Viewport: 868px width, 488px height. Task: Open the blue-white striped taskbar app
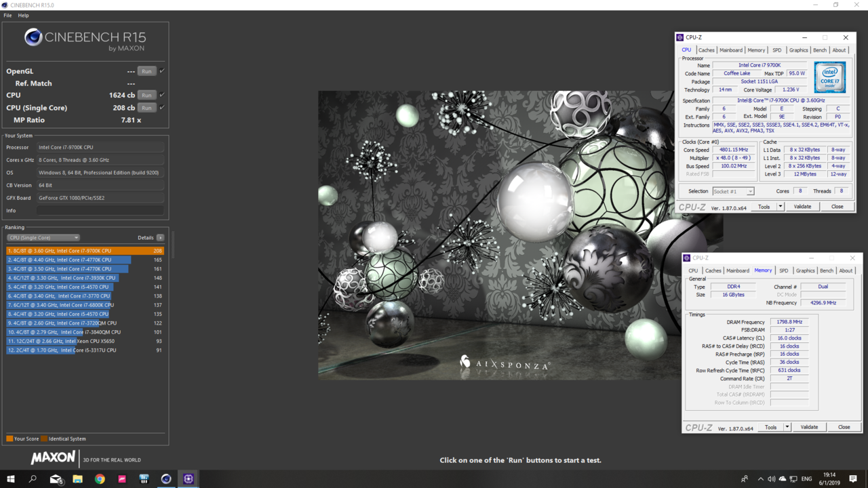144,479
